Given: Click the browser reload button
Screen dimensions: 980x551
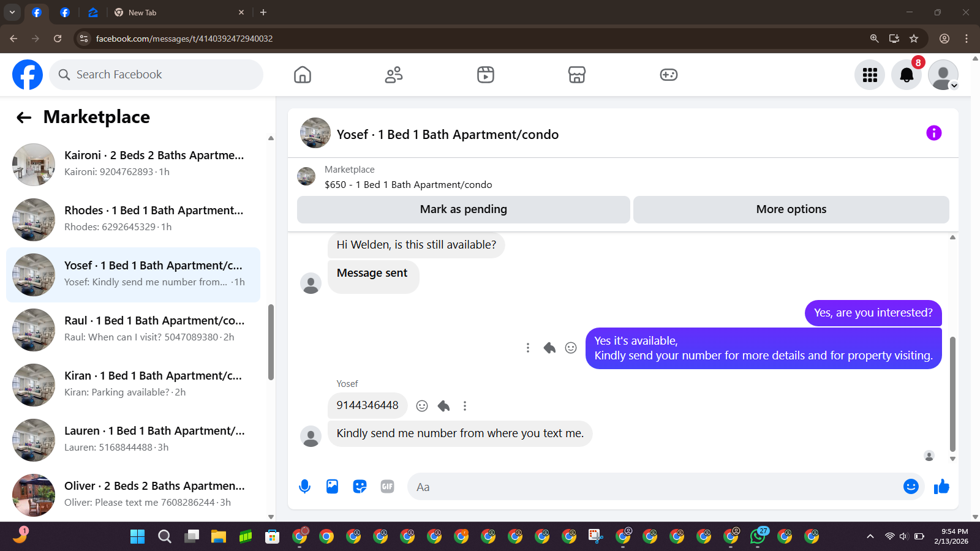Looking at the screenshot, I should click(58, 39).
